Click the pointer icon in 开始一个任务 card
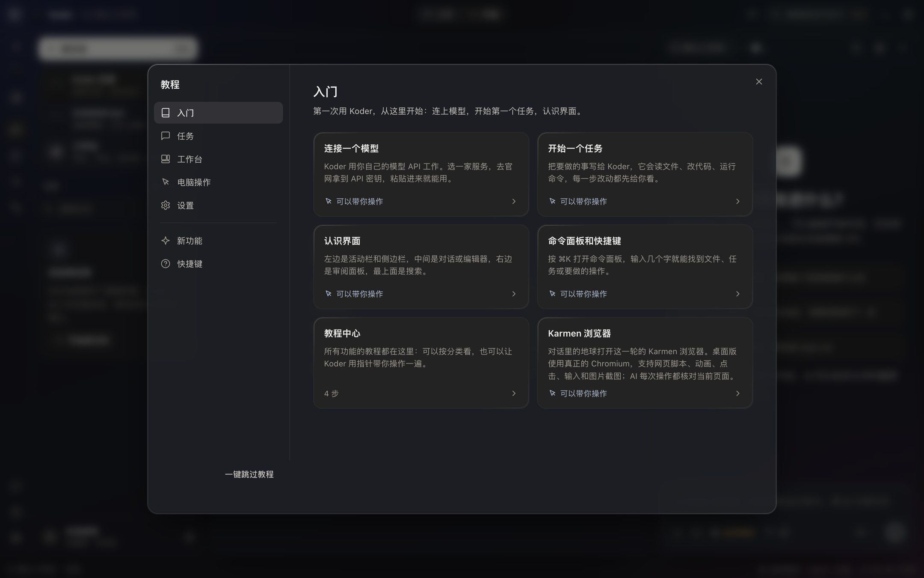 point(552,201)
